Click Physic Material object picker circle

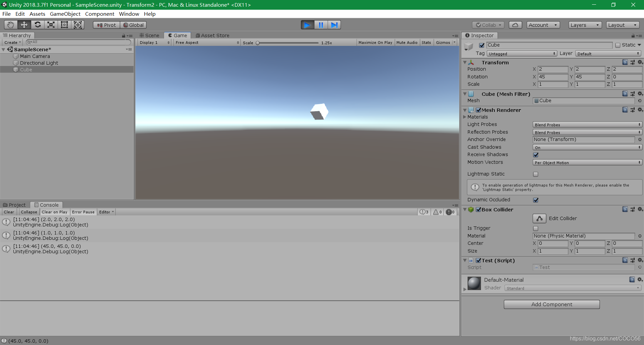click(x=640, y=236)
